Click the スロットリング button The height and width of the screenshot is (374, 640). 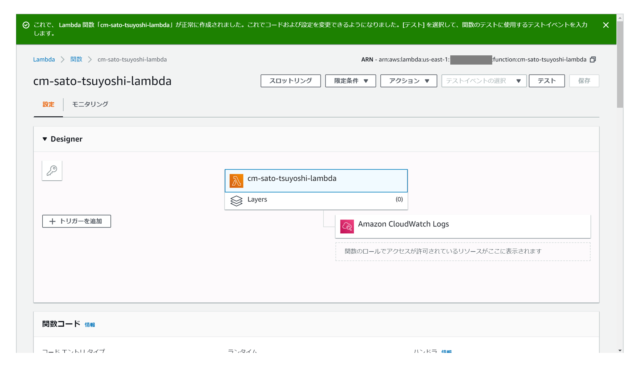coord(291,81)
